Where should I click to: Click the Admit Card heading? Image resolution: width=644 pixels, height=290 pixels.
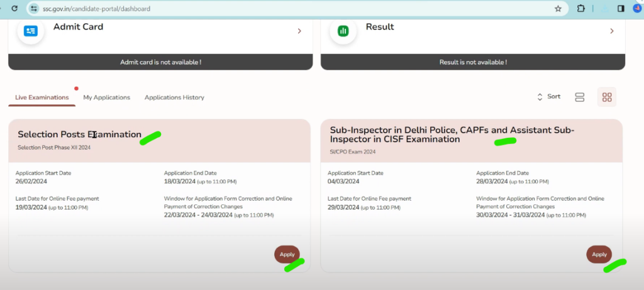coord(78,26)
